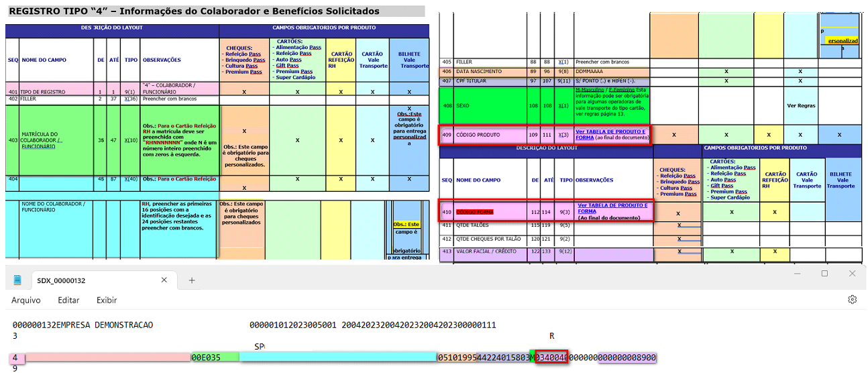Click '05101995' date value in Notepad
This screenshot has height=373, width=868.
(x=457, y=358)
